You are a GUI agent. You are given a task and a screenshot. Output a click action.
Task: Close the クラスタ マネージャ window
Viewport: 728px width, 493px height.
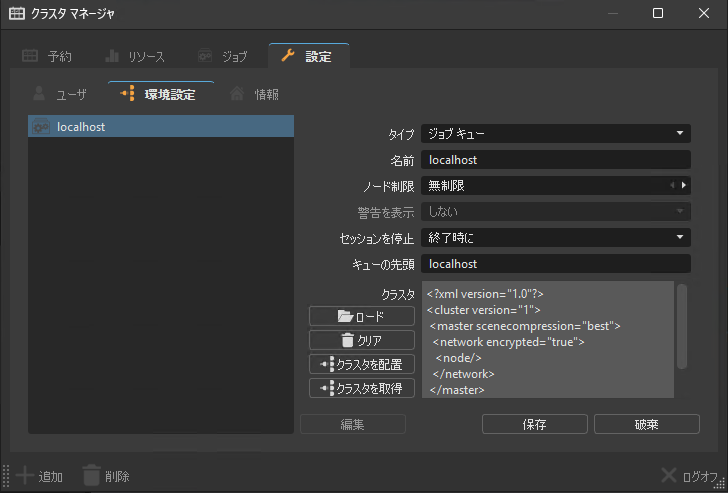tap(704, 13)
